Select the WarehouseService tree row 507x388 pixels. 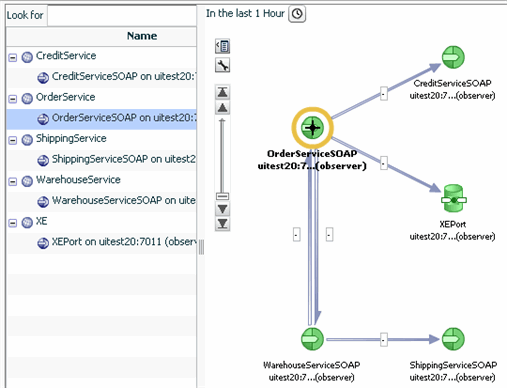(x=101, y=181)
